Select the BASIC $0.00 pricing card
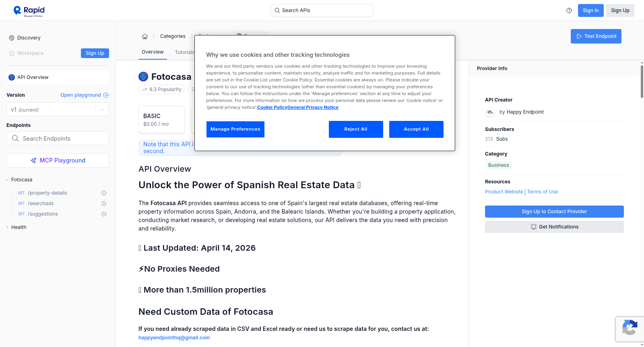 pos(161,120)
